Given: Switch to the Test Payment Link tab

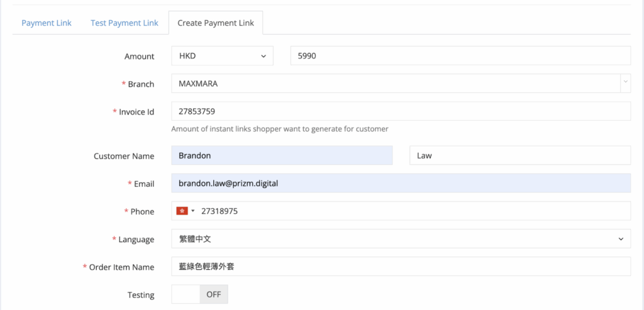Looking at the screenshot, I should 124,23.
